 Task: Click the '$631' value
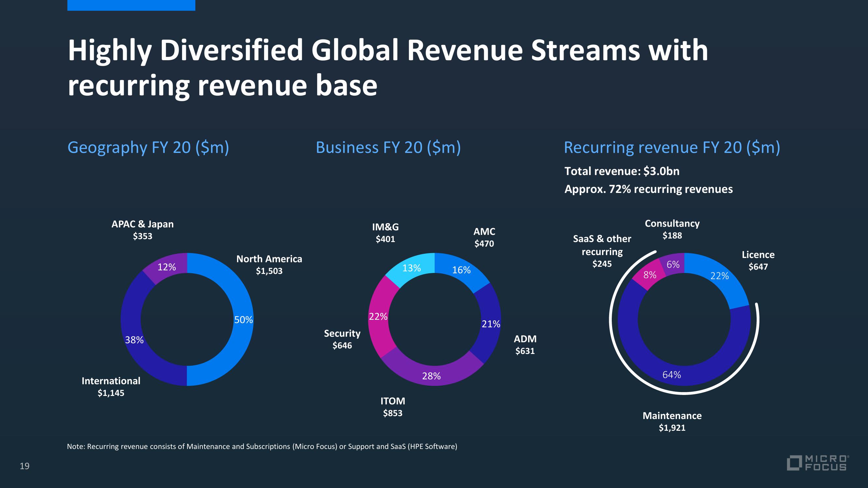(x=525, y=351)
